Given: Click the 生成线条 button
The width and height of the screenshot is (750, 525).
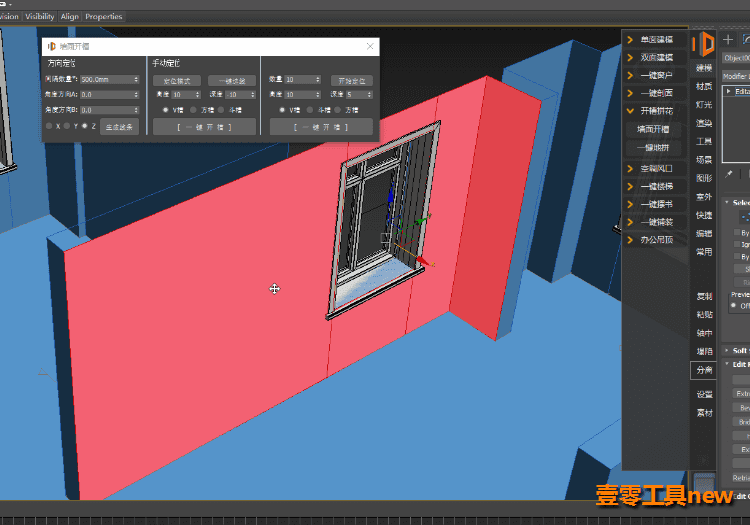Looking at the screenshot, I should click(x=119, y=127).
